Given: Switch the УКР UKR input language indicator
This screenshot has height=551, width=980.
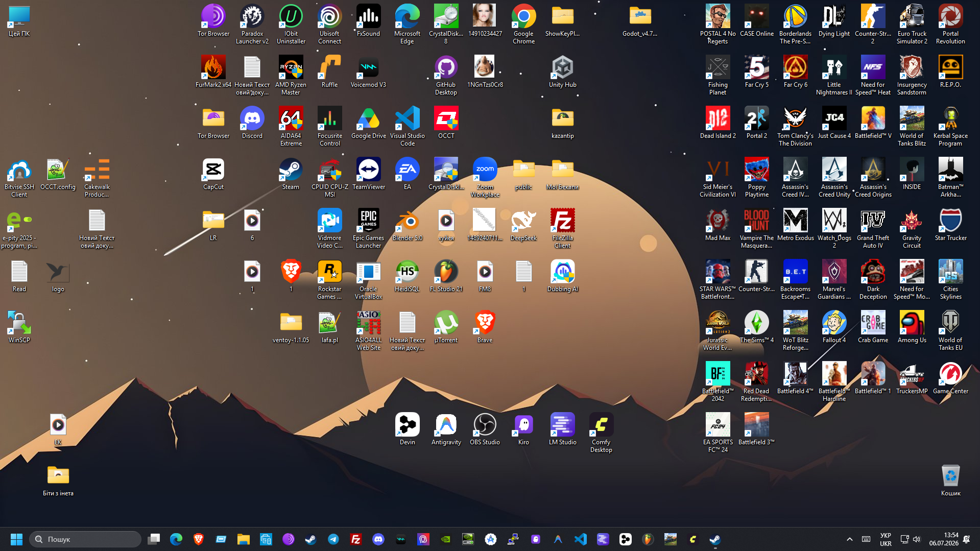Looking at the screenshot, I should [x=886, y=539].
